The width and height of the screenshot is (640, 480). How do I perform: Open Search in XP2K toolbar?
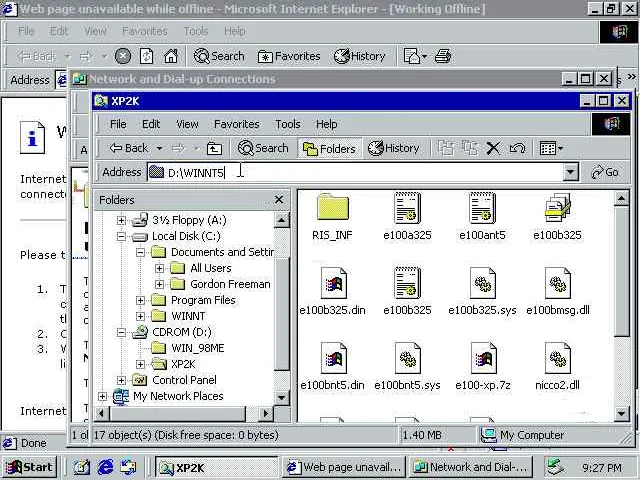pyautogui.click(x=263, y=148)
